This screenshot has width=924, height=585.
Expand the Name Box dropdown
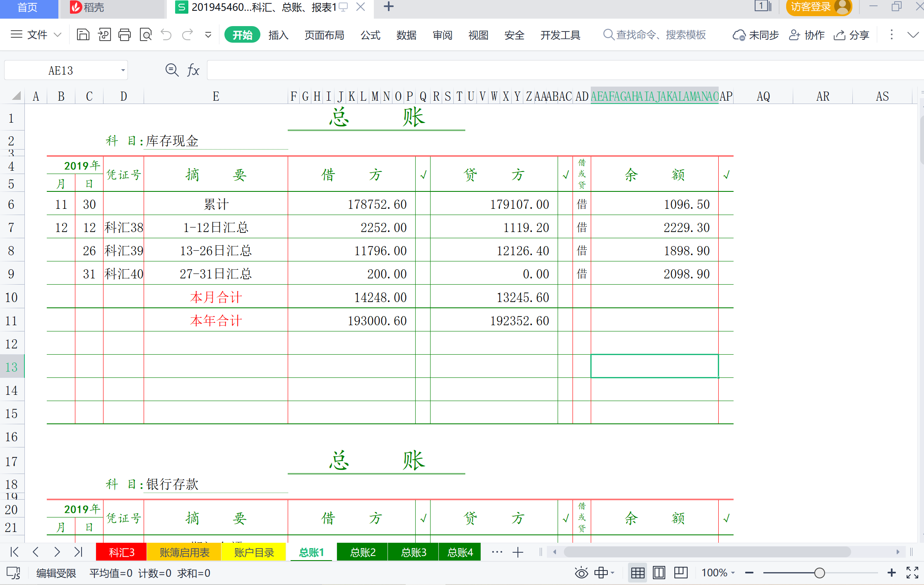tap(123, 70)
